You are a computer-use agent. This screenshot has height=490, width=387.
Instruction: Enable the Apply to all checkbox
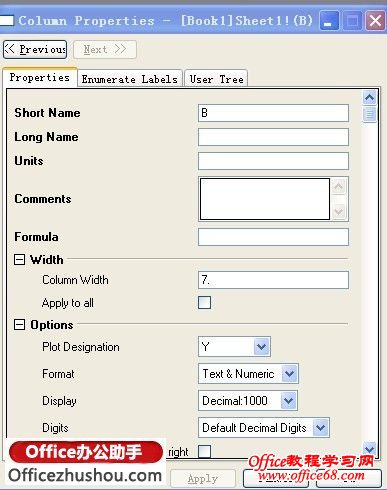click(x=204, y=303)
